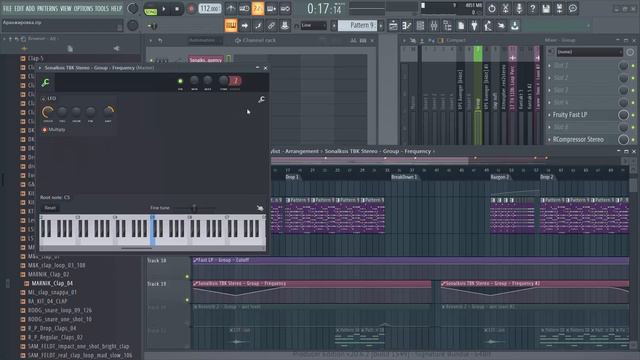Toggle Song/Pattern mode button
640x360 pixels.
[x=151, y=9]
